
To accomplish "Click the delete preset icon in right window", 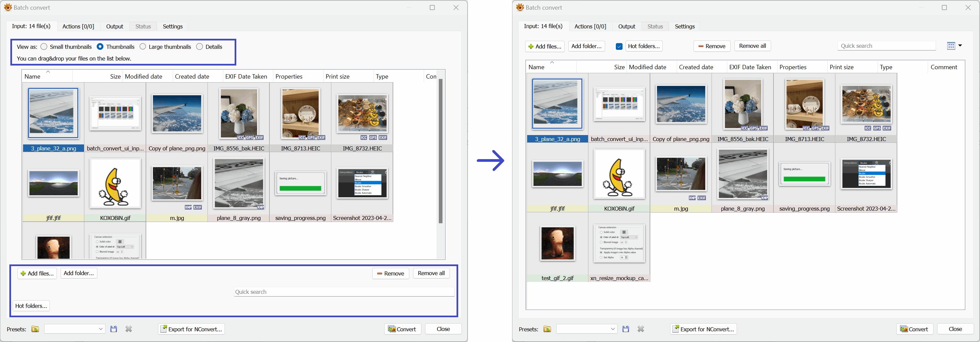I will [641, 329].
